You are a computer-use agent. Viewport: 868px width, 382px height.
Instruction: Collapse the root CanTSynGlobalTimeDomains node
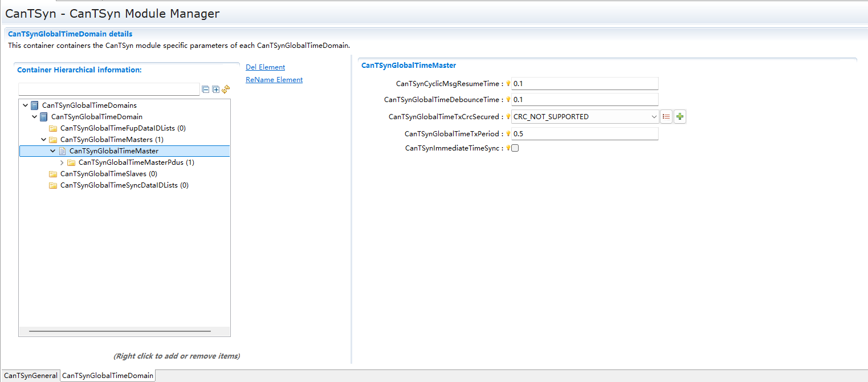click(25, 105)
